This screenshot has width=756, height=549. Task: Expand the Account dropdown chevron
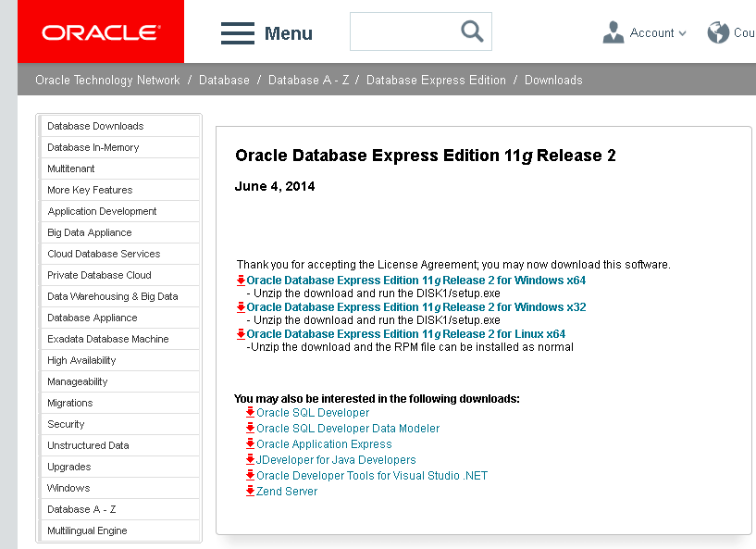682,33
